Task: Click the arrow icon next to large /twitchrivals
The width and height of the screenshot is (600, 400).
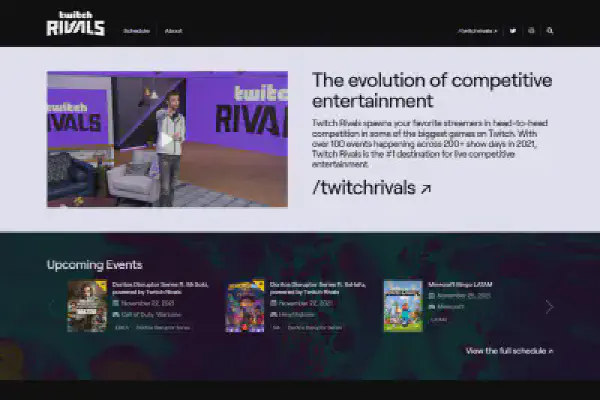Action: [426, 189]
